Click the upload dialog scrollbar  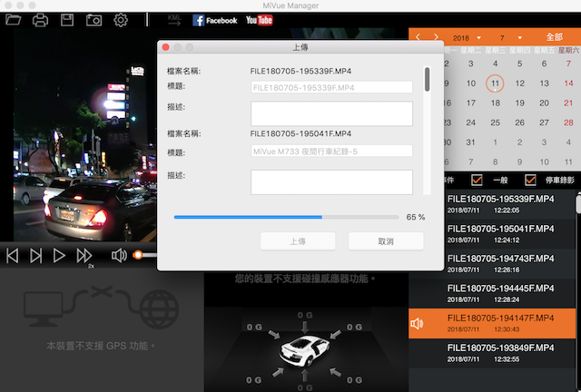point(428,79)
